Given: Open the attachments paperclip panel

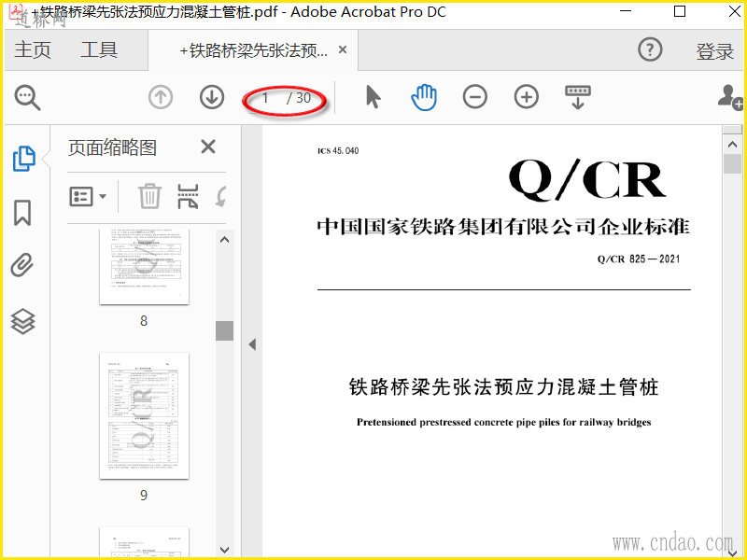Looking at the screenshot, I should click(22, 265).
